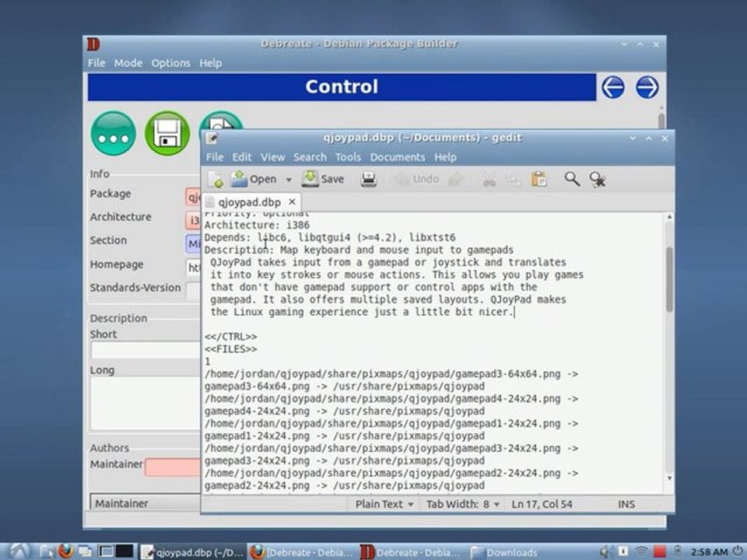Click the Debreate Short description field
Viewport: 747px width, 560px height.
point(146,351)
